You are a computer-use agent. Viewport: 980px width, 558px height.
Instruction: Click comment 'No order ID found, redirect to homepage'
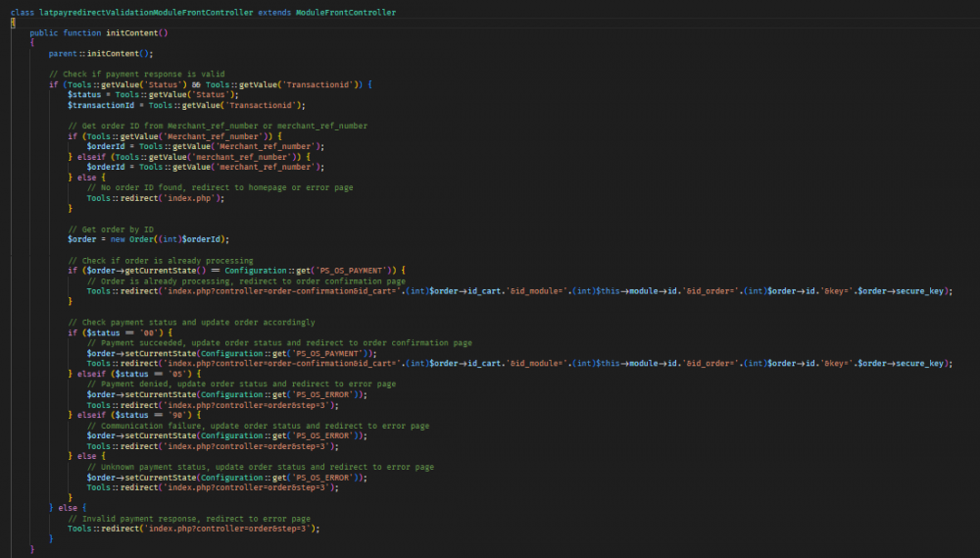point(220,187)
